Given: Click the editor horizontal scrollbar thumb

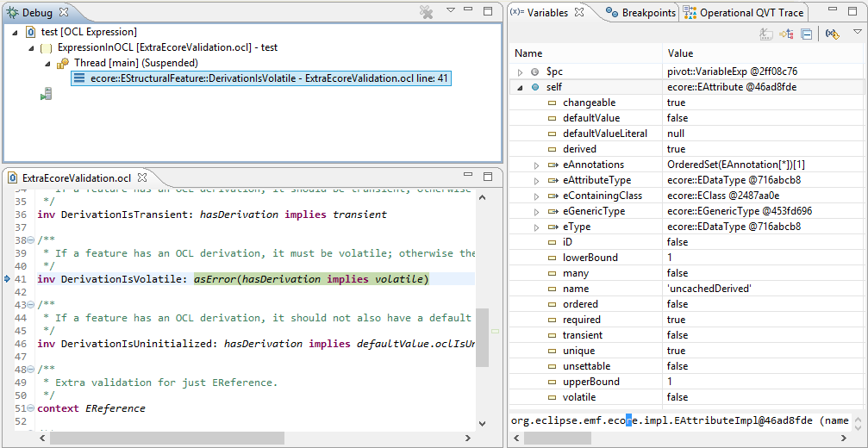Looking at the screenshot, I should coord(167,439).
